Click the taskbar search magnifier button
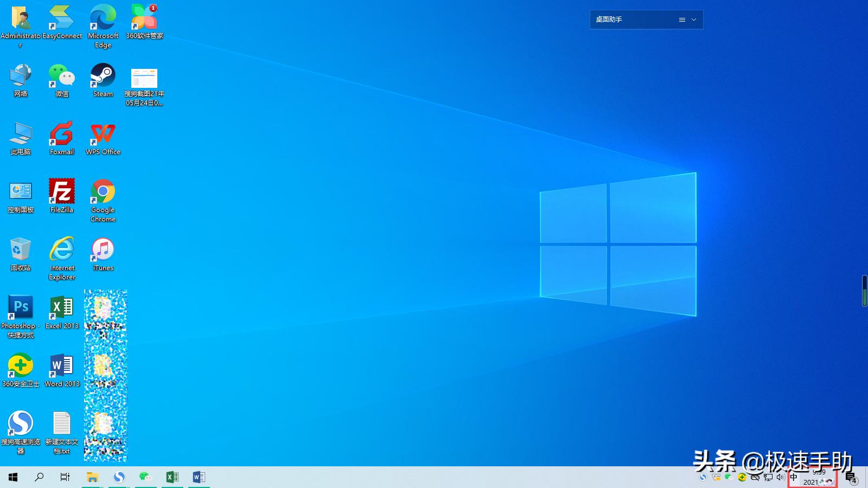This screenshot has width=868, height=488. click(39, 477)
